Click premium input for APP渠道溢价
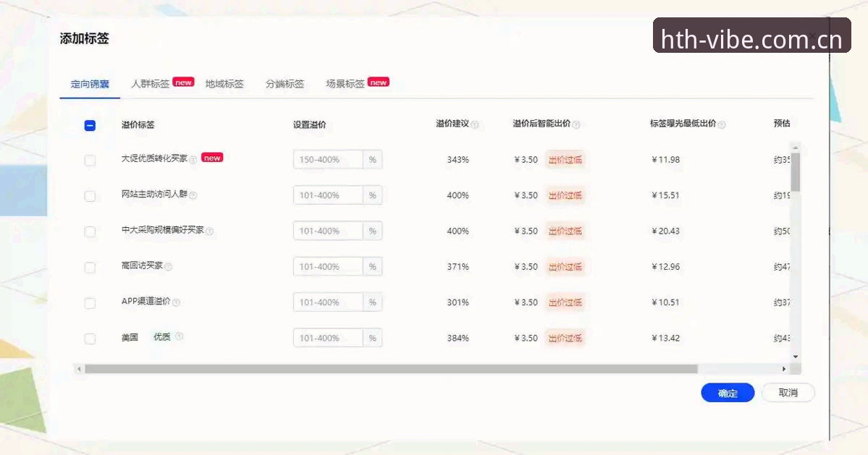 (328, 302)
